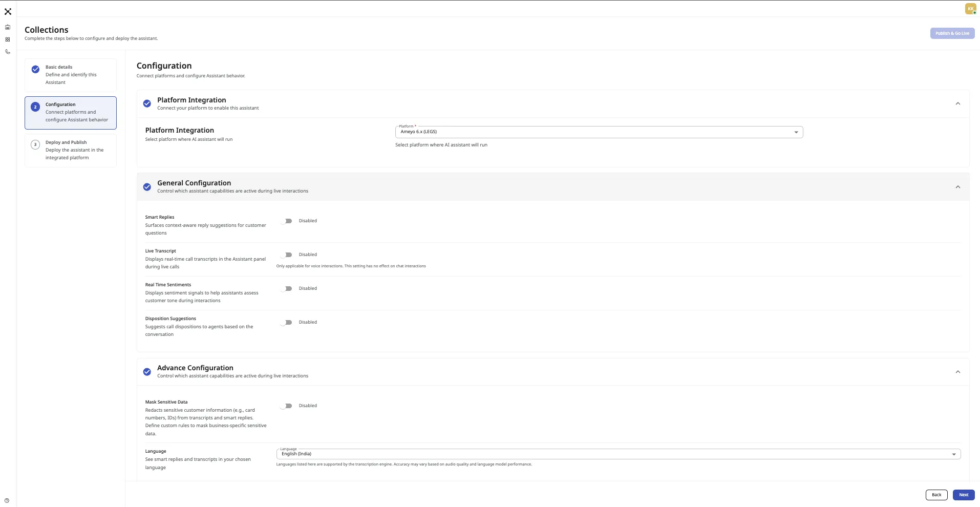Viewport: 980px width, 507px height.
Task: Go to the Basic details step
Action: pyautogui.click(x=71, y=75)
